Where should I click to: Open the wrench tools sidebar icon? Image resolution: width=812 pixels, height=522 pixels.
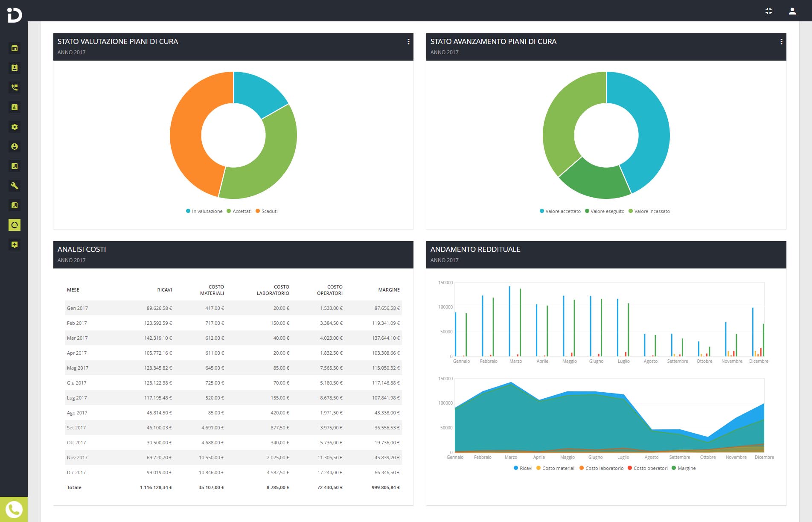click(15, 186)
